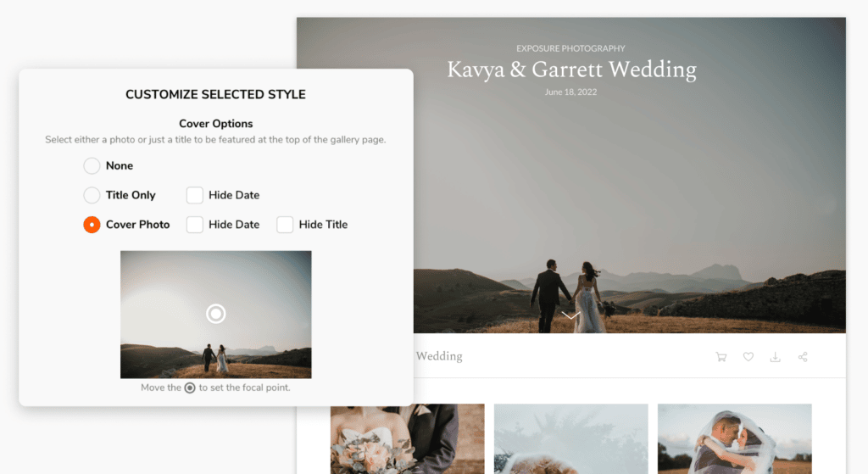Click the Wedding label below the cover

coord(439,356)
